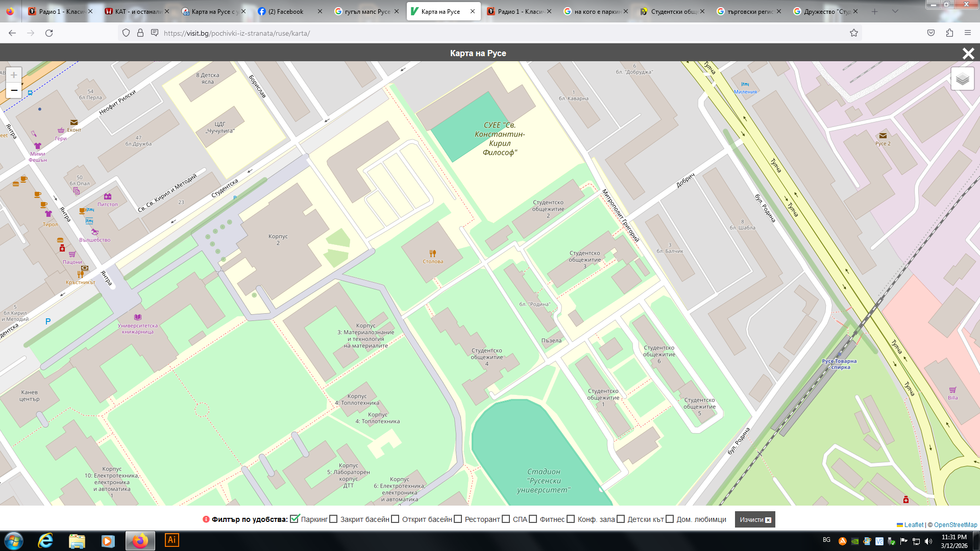This screenshot has height=551, width=980.
Task: Open Firefox application hamburger menu
Action: 967,33
